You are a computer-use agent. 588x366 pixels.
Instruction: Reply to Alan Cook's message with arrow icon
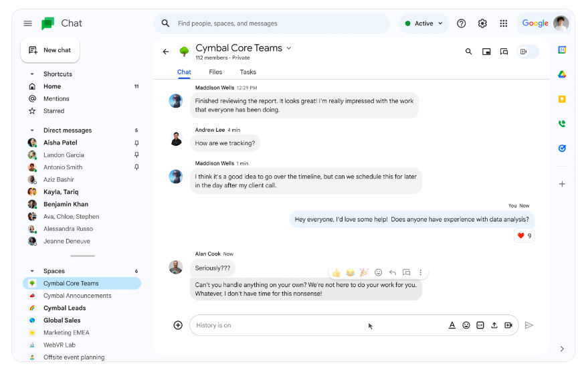click(392, 272)
